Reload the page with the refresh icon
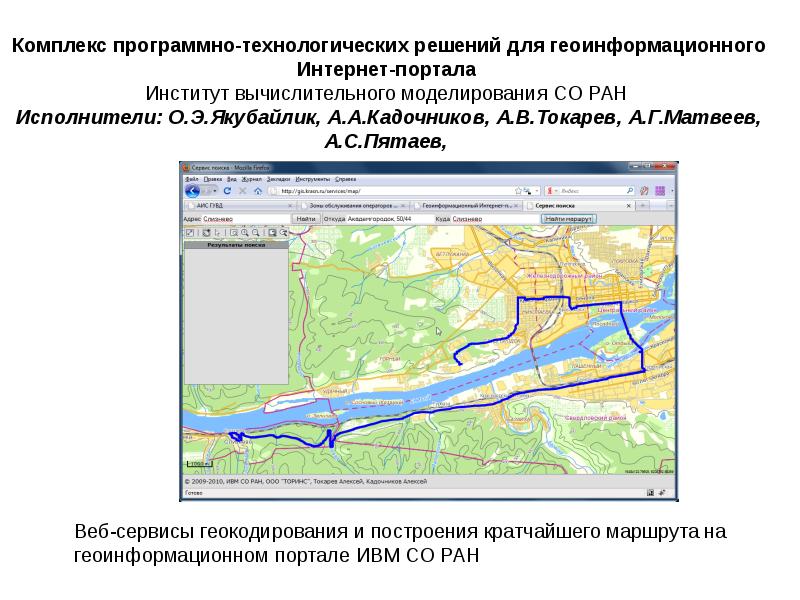Viewport: 800px width, 600px height. (x=227, y=190)
